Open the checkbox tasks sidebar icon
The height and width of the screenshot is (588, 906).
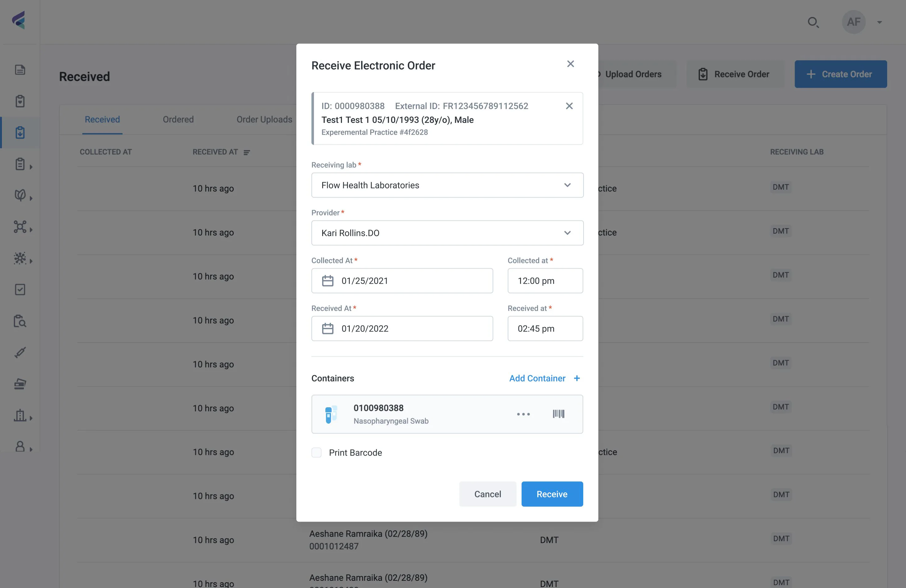(20, 290)
